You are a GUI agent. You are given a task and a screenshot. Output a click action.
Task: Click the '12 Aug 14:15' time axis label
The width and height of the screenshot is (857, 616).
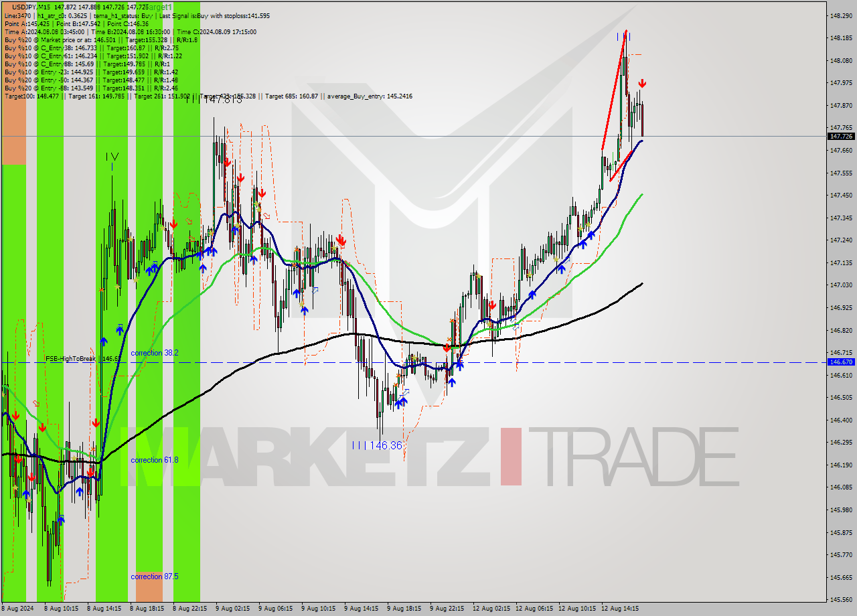click(x=620, y=609)
